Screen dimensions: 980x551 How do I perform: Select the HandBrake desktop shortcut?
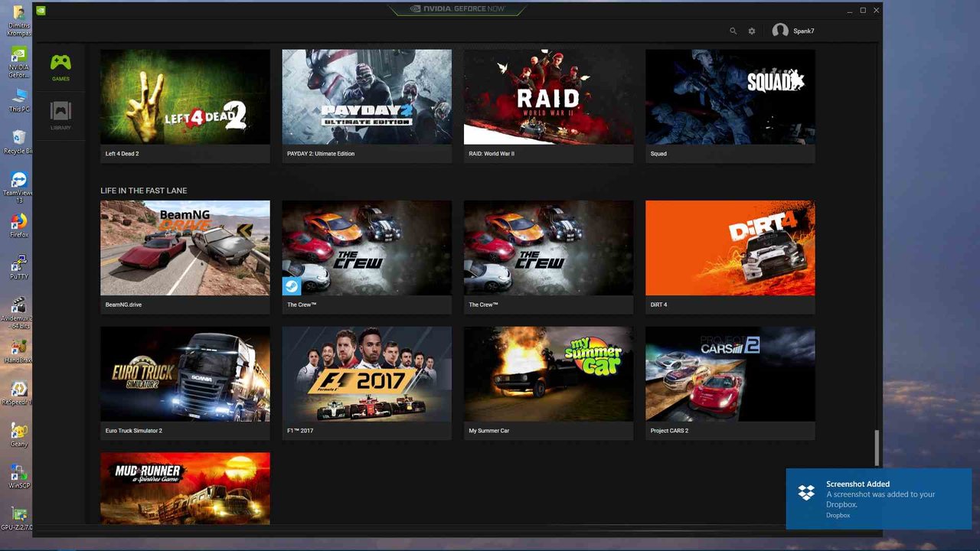click(x=19, y=352)
